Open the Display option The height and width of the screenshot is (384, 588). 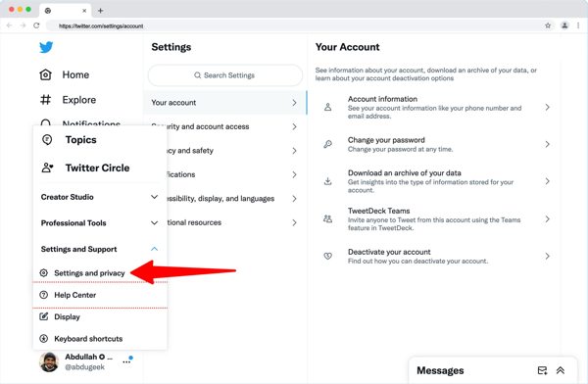tap(67, 316)
